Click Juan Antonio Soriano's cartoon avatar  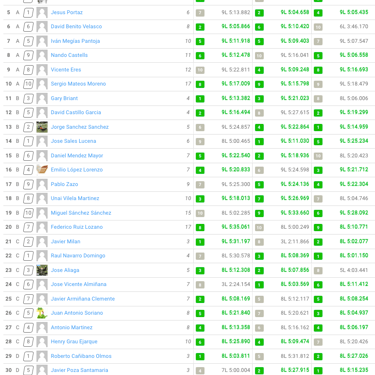pos(42,313)
